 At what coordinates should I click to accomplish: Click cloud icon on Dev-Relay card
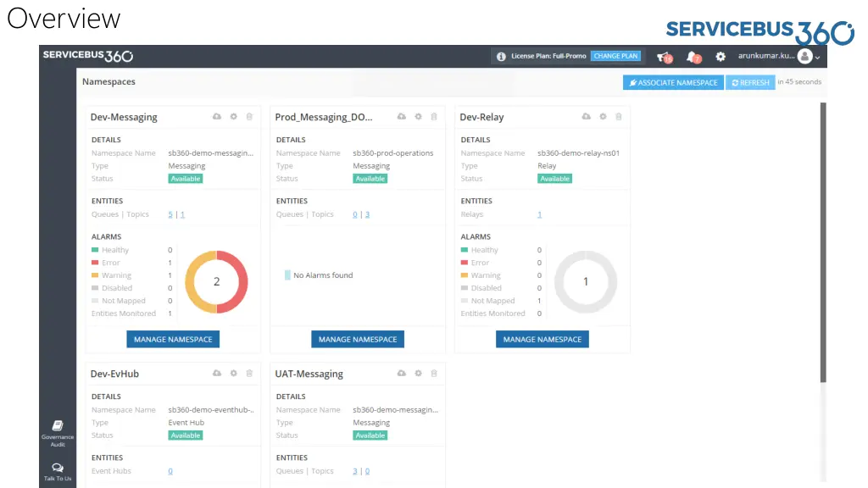(587, 116)
